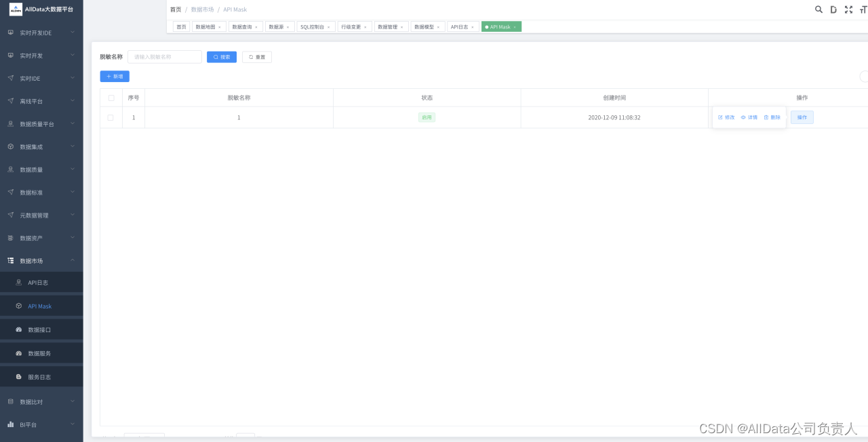Expand the 元数据管理 menu chevron
The width and height of the screenshot is (868, 442).
pyautogui.click(x=73, y=215)
